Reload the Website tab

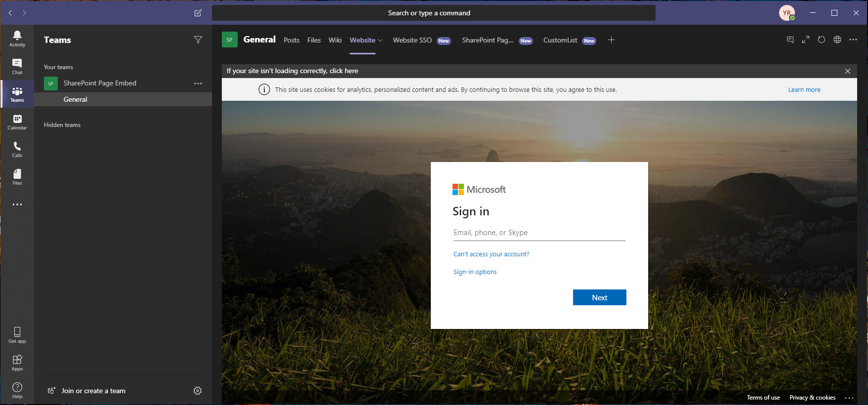point(822,40)
